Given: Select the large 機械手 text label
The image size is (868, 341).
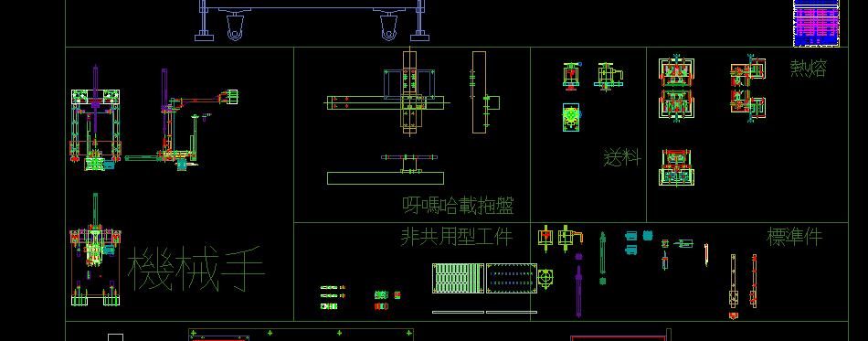Looking at the screenshot, I should coord(196,270).
